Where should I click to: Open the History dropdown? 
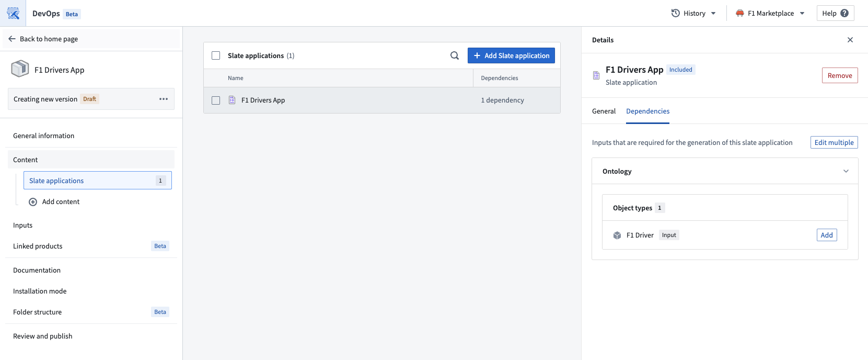[693, 13]
